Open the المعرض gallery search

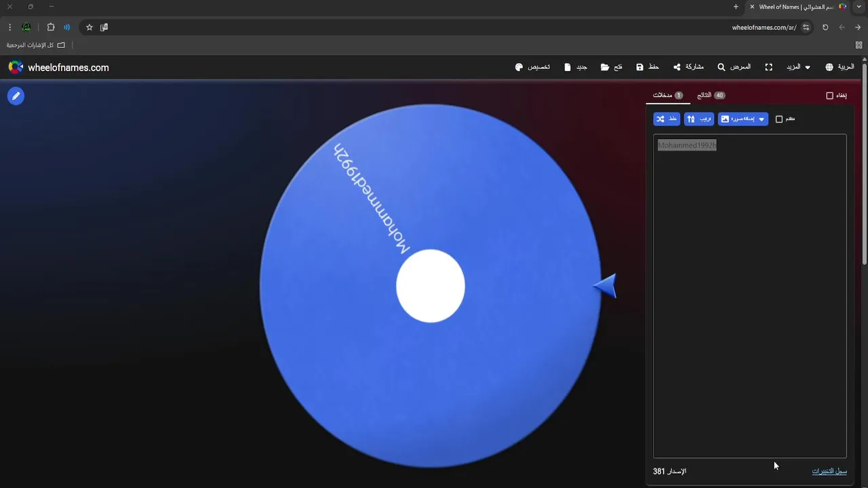coord(734,67)
